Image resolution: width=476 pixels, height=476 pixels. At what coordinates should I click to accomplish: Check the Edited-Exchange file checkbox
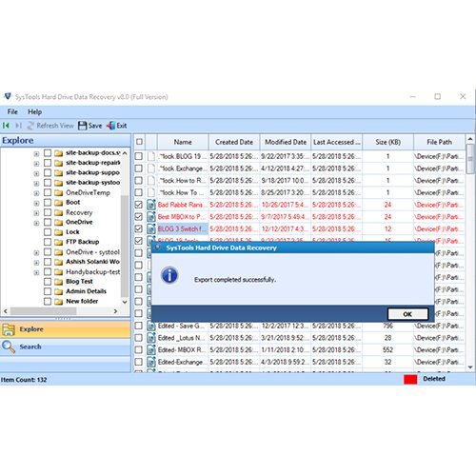pyautogui.click(x=139, y=362)
